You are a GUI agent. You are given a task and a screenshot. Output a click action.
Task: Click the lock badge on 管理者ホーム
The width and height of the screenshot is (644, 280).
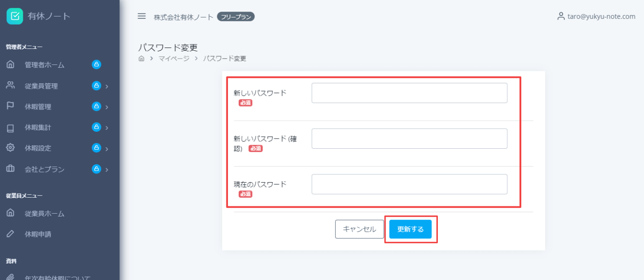[x=97, y=64]
